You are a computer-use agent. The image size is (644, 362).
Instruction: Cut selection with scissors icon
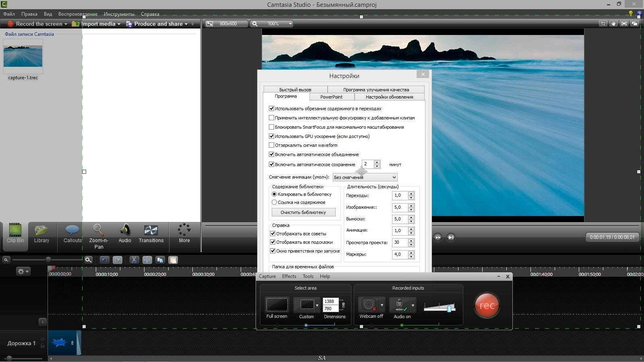[x=134, y=260]
